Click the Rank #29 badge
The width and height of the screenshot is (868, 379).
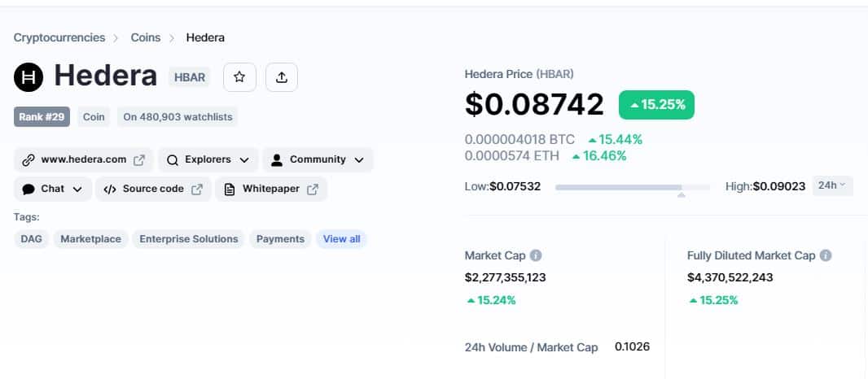click(x=42, y=117)
